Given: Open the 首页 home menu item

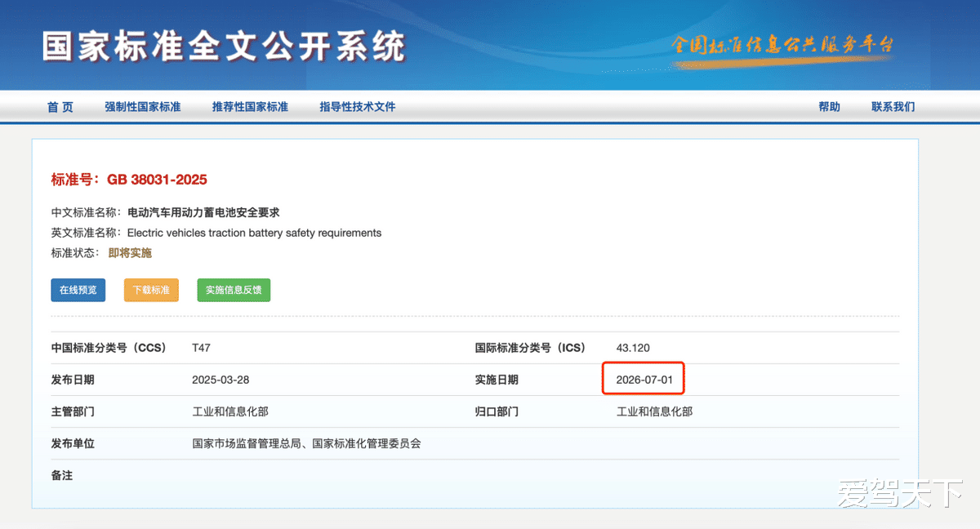Looking at the screenshot, I should pyautogui.click(x=60, y=107).
